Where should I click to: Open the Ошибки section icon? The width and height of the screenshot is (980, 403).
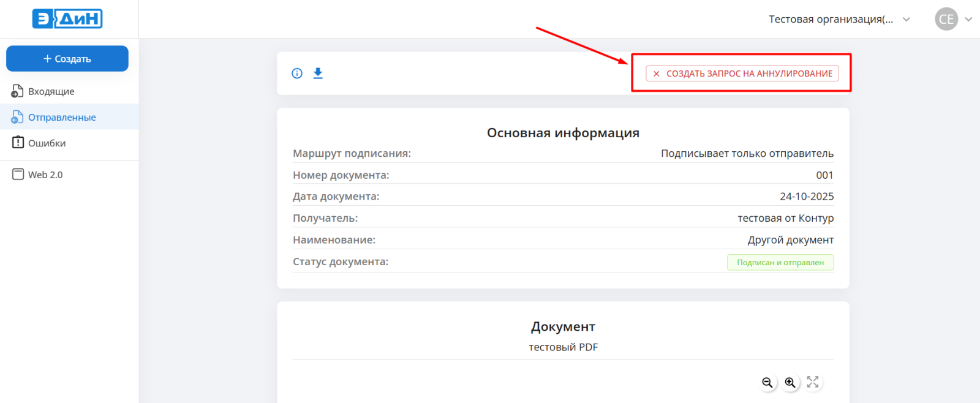pos(18,143)
